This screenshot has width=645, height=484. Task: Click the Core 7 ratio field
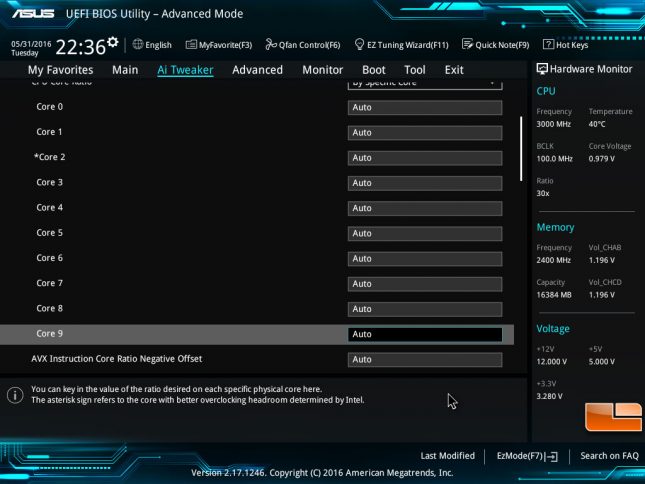pos(425,284)
